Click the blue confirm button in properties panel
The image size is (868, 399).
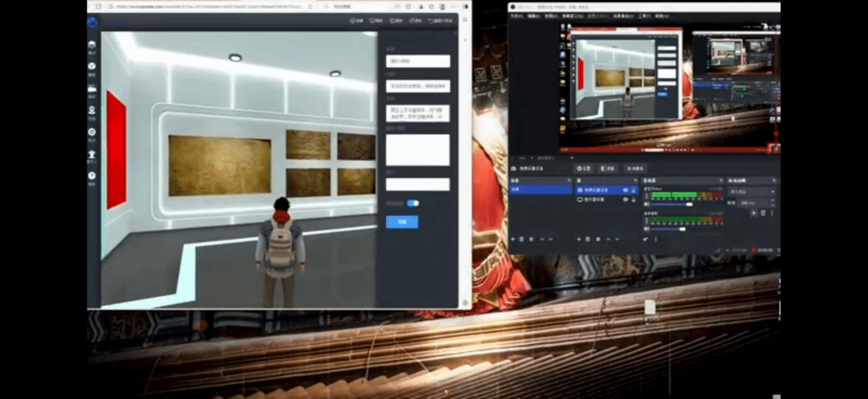tap(402, 222)
